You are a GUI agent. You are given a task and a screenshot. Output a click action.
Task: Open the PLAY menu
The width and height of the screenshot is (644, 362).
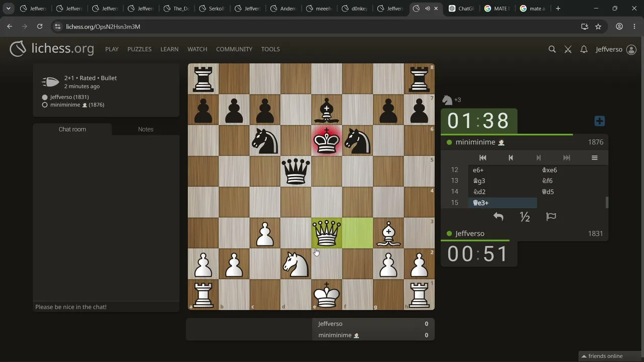tap(112, 49)
